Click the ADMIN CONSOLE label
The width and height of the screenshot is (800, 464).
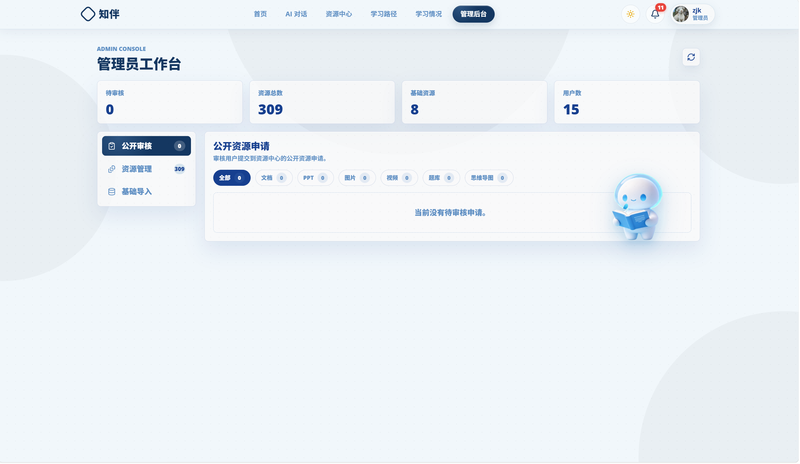pyautogui.click(x=121, y=49)
